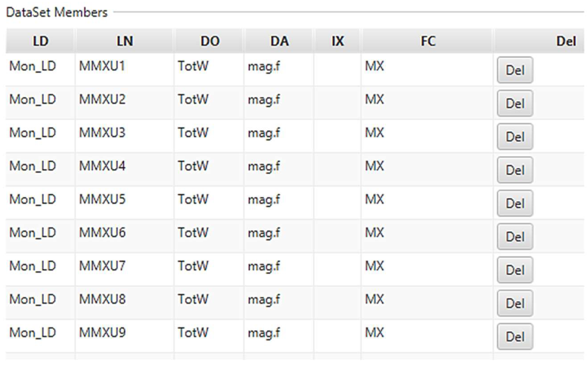Remove the MMXU7 dataset member

[515, 270]
